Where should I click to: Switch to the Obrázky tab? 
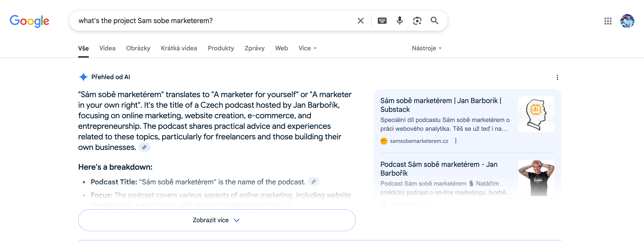(138, 48)
